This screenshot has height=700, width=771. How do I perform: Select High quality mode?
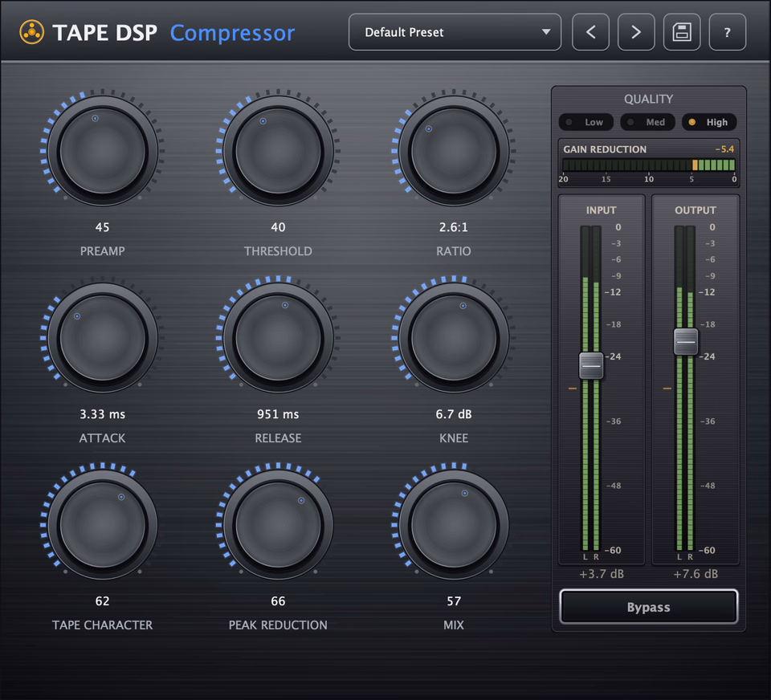[x=709, y=122]
